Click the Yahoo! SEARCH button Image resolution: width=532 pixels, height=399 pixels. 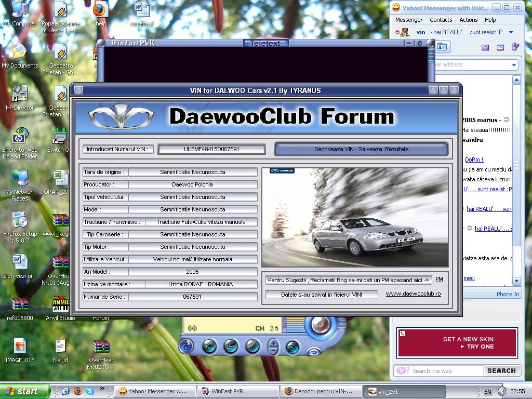[x=501, y=371]
